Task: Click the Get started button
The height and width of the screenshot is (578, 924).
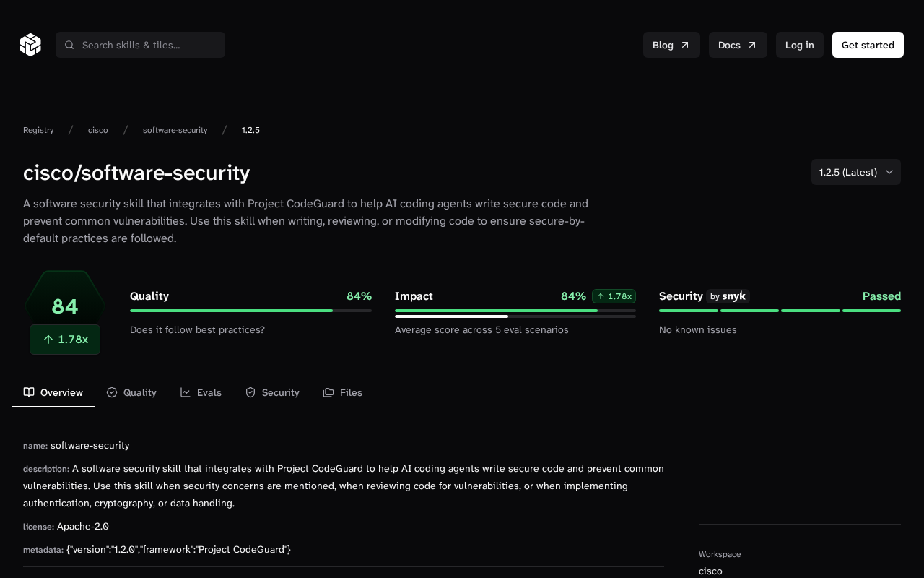Action: click(868, 45)
